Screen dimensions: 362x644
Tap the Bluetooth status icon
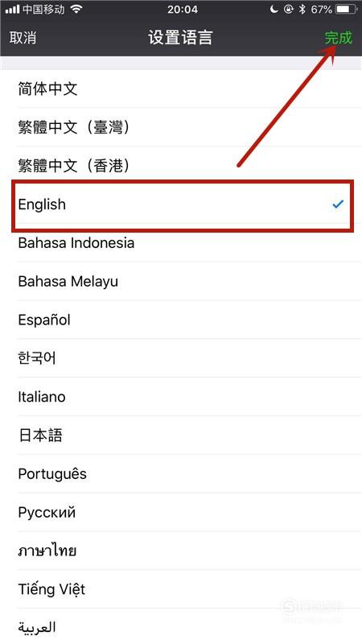[x=302, y=9]
